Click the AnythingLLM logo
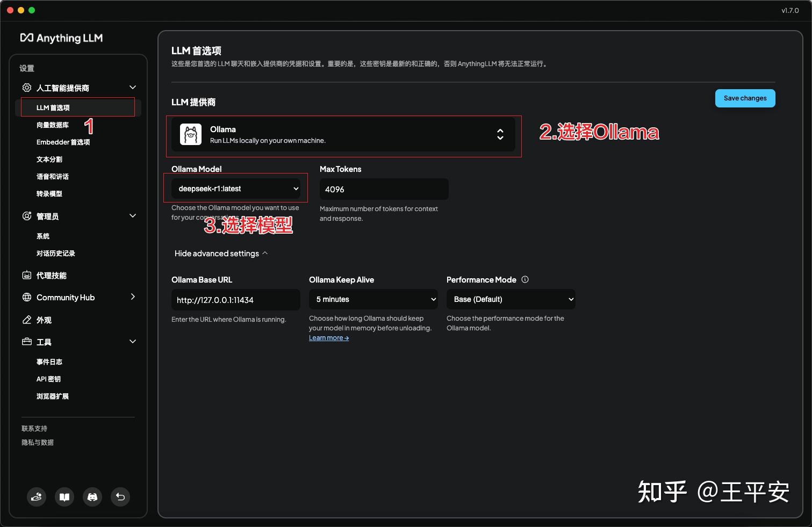The height and width of the screenshot is (527, 812). coord(61,38)
